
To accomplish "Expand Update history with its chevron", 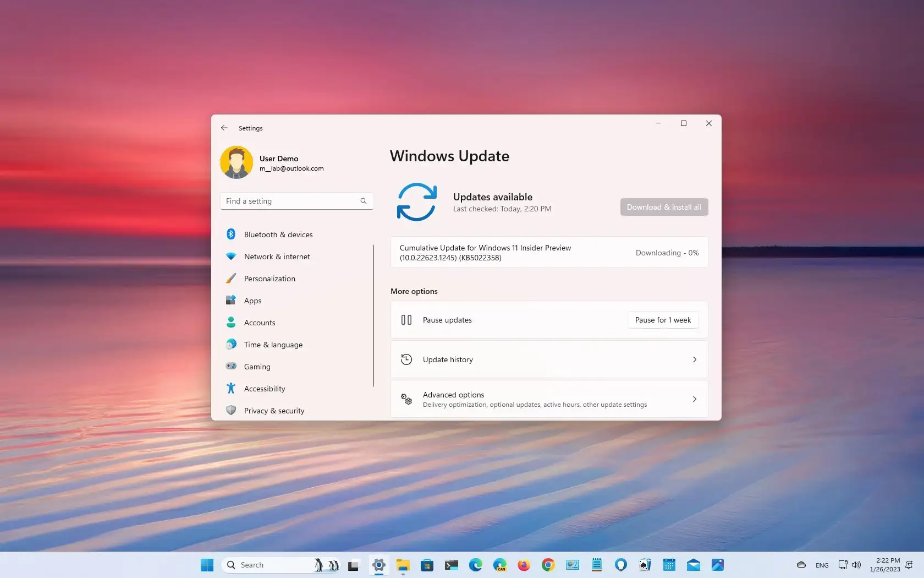I will click(695, 359).
